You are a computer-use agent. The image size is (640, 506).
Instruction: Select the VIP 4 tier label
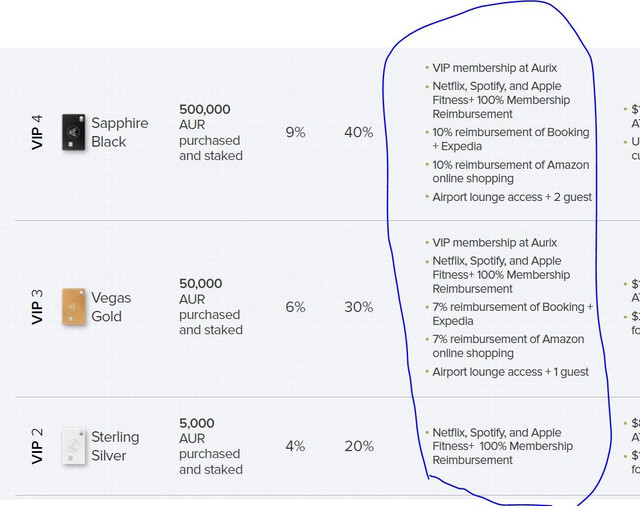click(37, 132)
